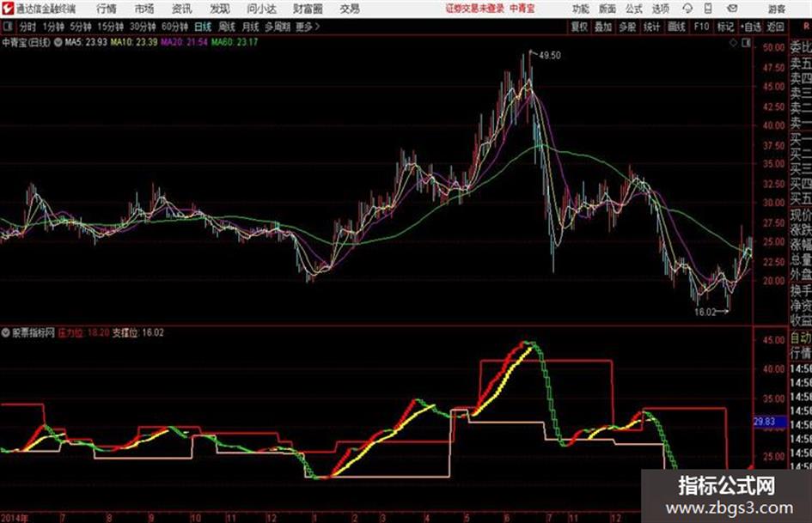Image resolution: width=812 pixels, height=523 pixels.
Task: Click the MA10: 23.39 indicator label
Action: pyautogui.click(x=133, y=42)
